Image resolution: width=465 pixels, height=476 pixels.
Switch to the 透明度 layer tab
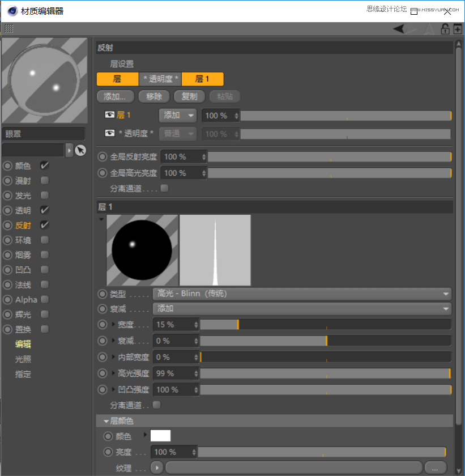tap(159, 79)
